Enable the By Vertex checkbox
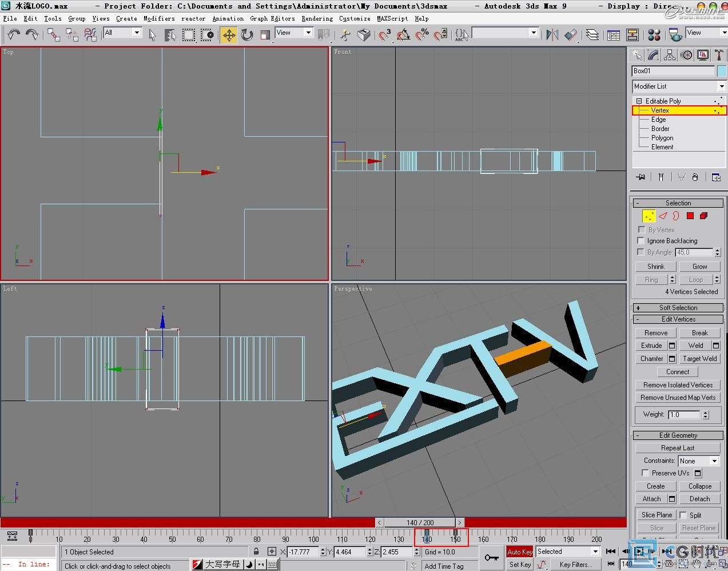The width and height of the screenshot is (728, 571). (x=641, y=229)
